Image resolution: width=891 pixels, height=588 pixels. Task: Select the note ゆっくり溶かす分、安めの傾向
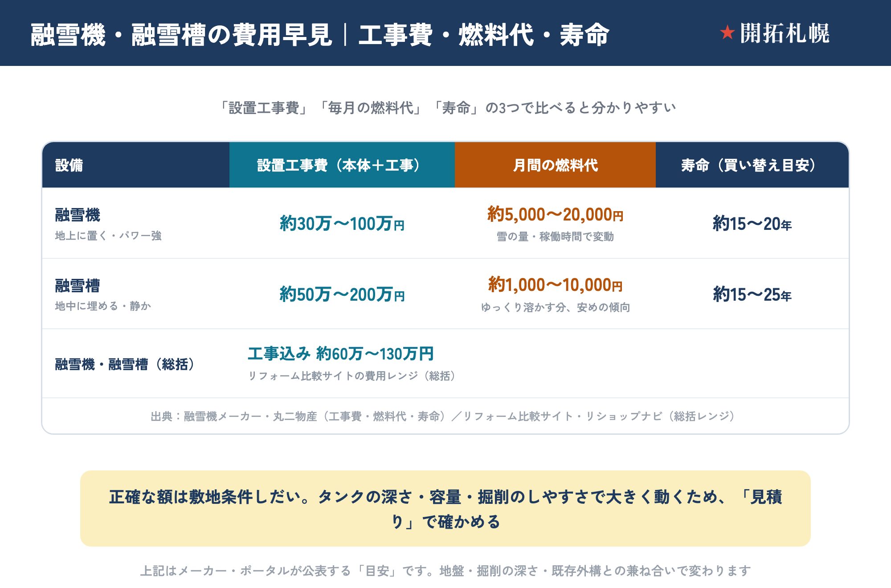click(555, 307)
